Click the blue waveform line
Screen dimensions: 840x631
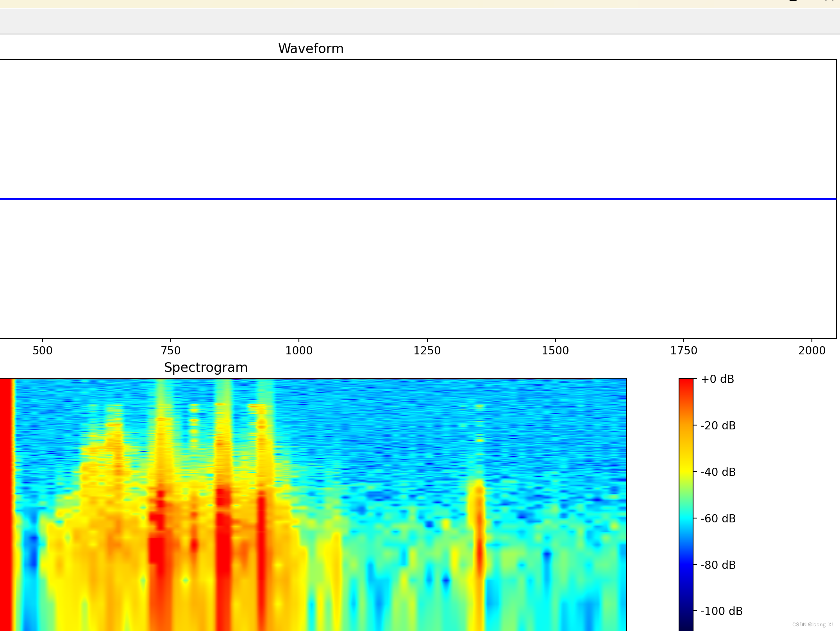(418, 199)
